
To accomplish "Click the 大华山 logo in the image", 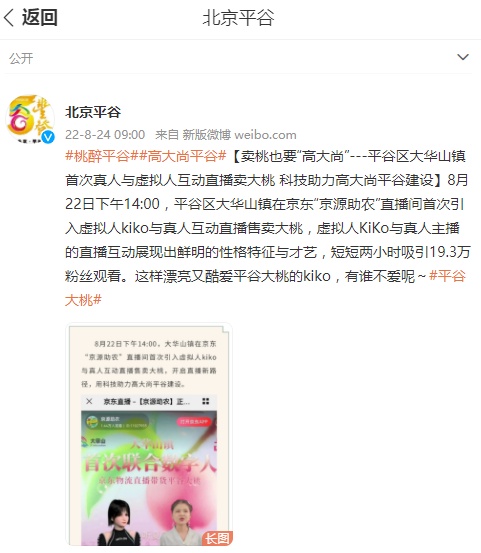I will pos(93,441).
